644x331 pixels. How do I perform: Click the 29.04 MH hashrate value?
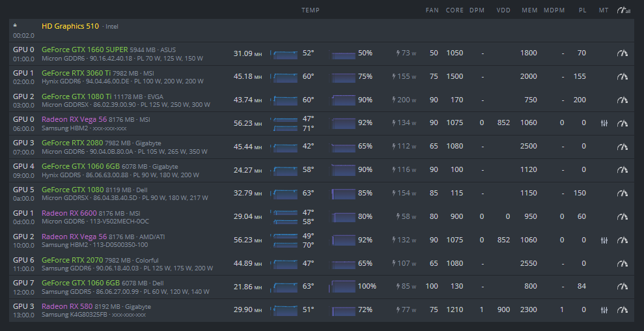click(247, 217)
